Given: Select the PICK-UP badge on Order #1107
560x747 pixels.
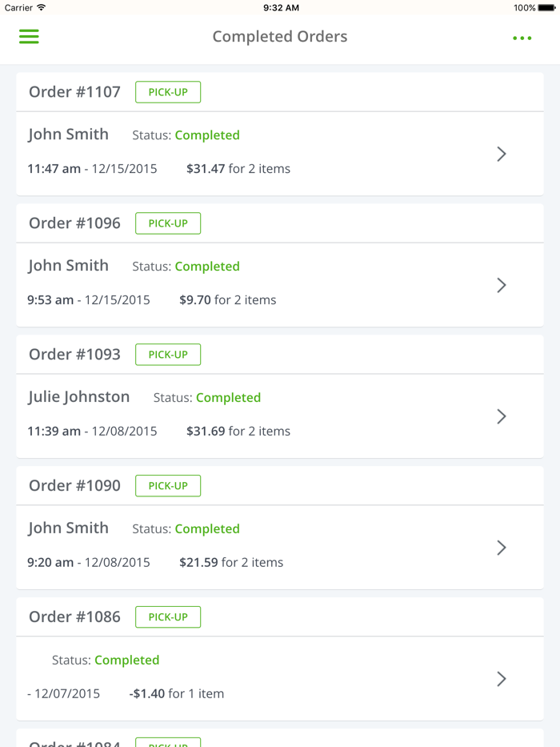Looking at the screenshot, I should tap(167, 91).
